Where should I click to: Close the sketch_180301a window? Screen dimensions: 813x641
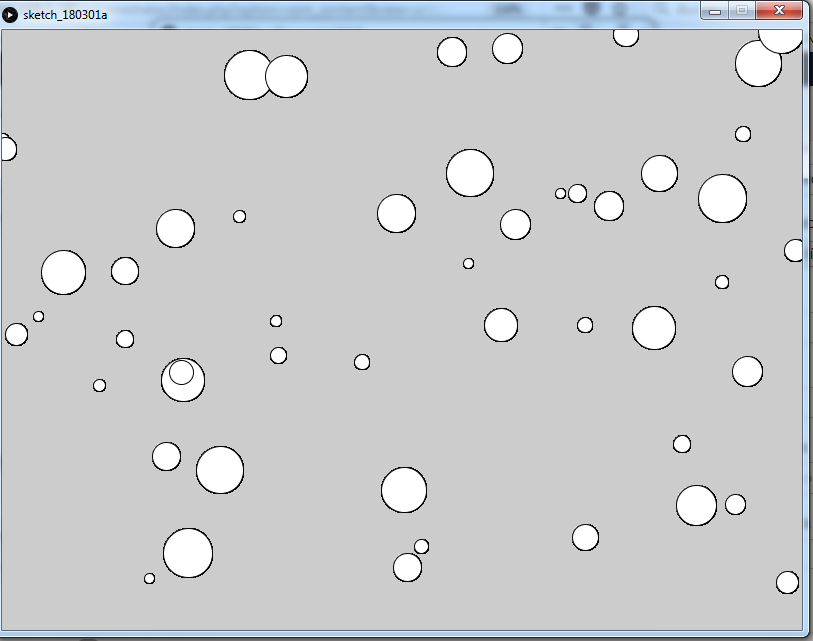click(779, 10)
